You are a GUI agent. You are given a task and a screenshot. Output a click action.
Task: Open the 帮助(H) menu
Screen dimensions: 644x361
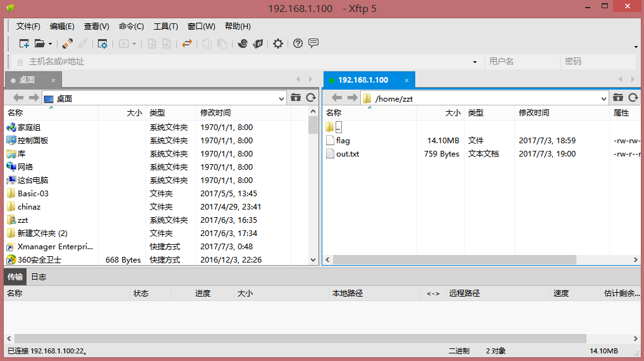(238, 27)
